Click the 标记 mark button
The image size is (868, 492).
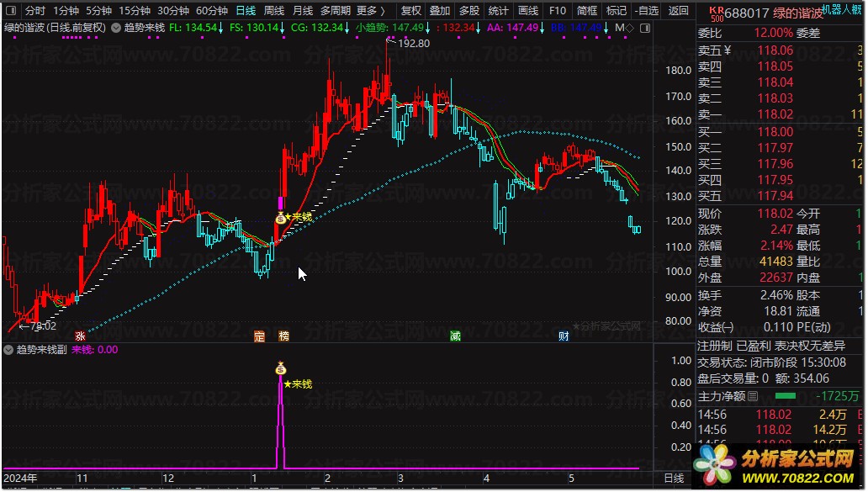click(x=617, y=11)
